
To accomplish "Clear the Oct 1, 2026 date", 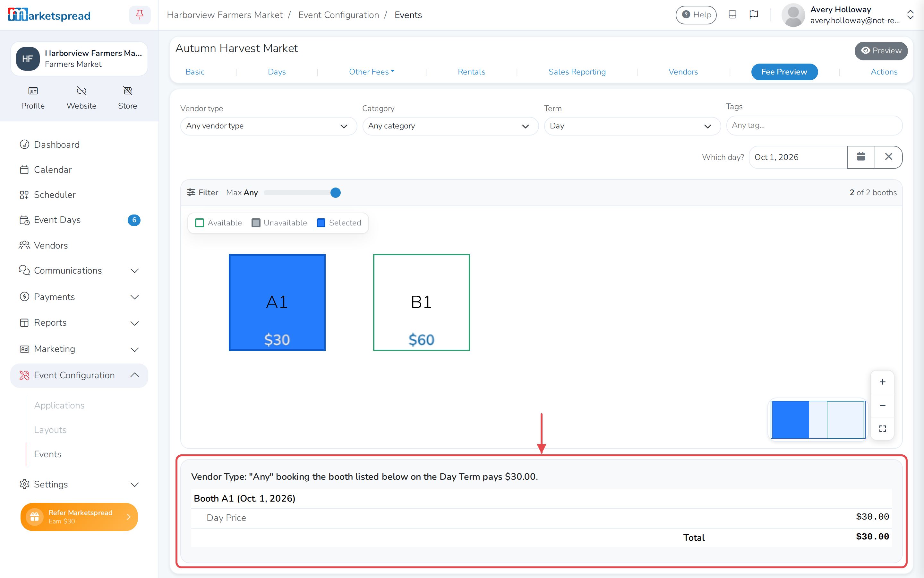I will tap(888, 157).
